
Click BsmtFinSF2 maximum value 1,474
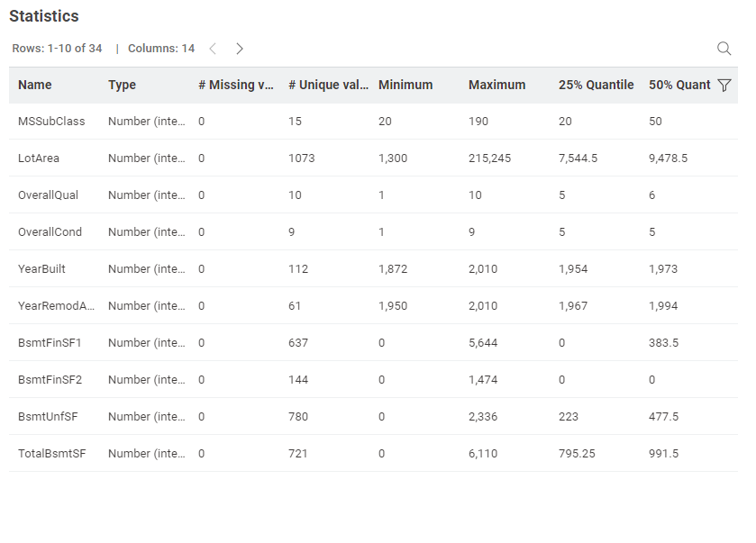click(483, 380)
